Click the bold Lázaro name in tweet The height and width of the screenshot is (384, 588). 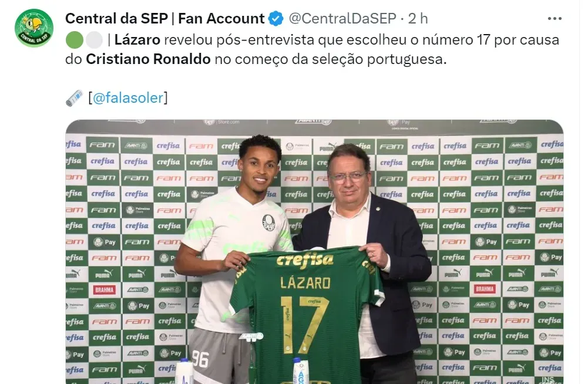pos(137,40)
